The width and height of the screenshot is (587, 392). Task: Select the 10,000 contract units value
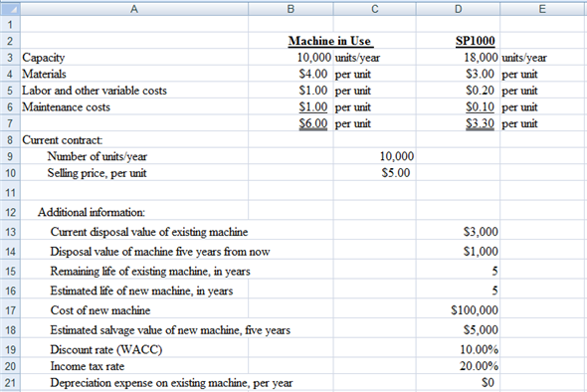(397, 156)
